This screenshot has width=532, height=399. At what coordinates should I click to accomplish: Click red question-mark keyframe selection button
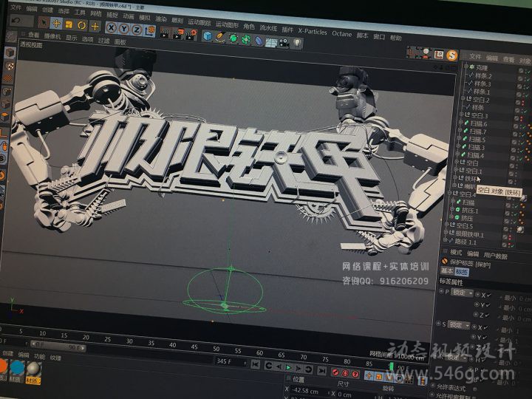355,374
